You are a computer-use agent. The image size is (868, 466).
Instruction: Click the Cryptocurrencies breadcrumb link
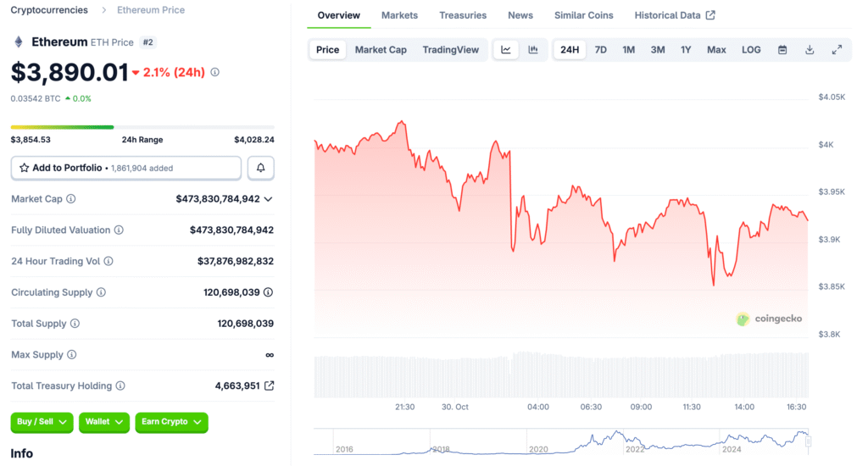pyautogui.click(x=49, y=10)
